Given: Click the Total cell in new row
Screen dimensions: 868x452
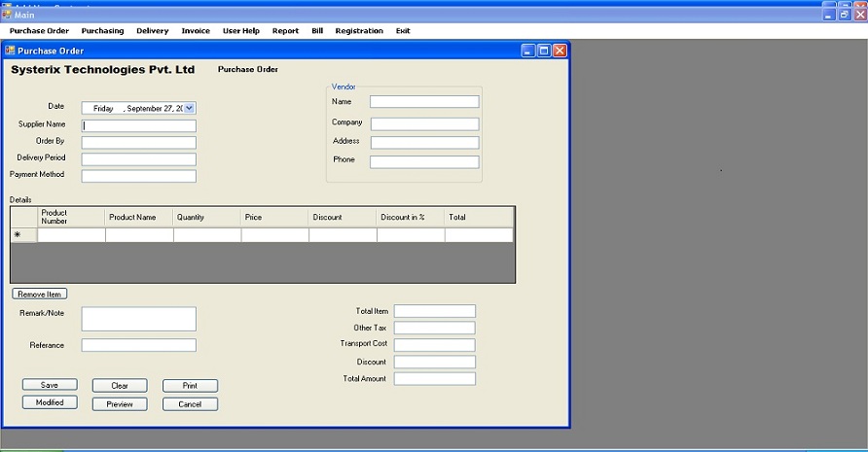Looking at the screenshot, I should 479,234.
